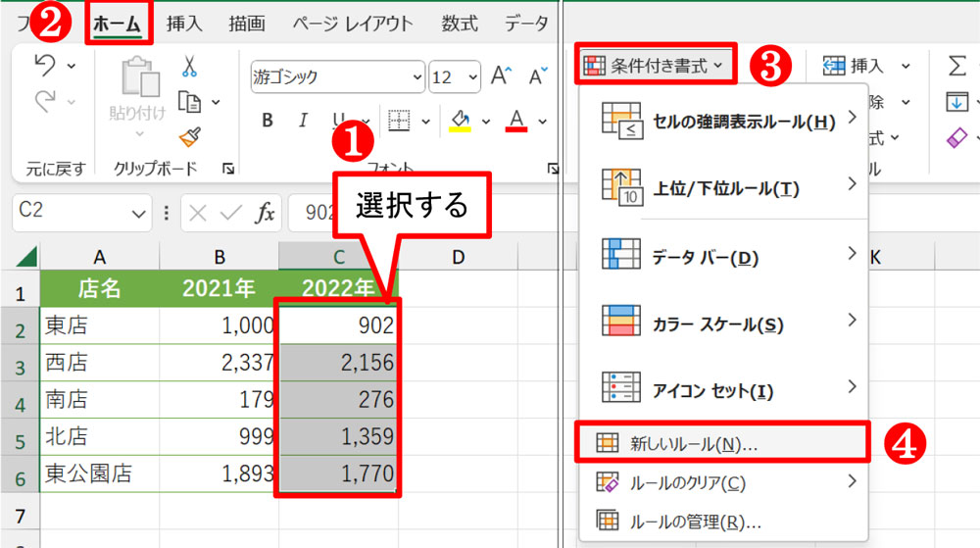
Task: Apply yellow fill color bucket
Action: [460, 122]
